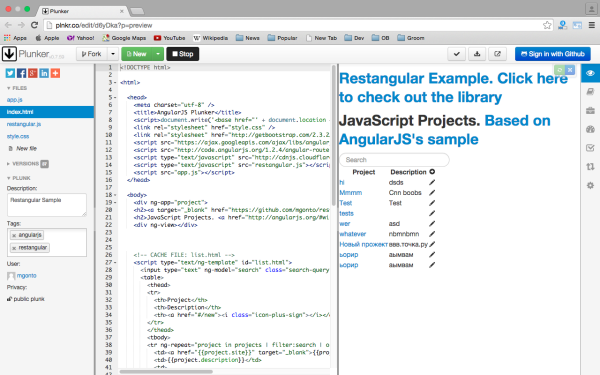Viewport: 600px width, 375px height.
Task: Click editor horizontal scrollbar
Action: tap(166, 372)
